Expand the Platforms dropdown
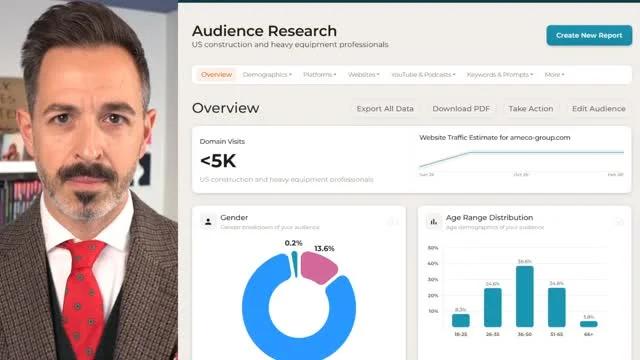 tap(320, 75)
